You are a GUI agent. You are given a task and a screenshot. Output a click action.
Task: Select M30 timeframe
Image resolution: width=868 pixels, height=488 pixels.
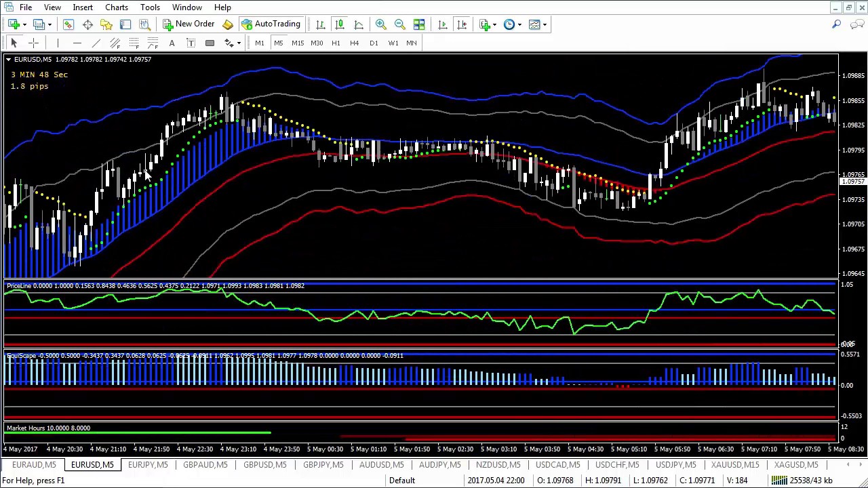[x=317, y=43]
